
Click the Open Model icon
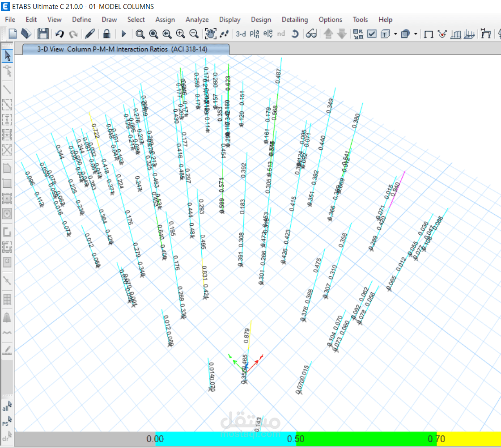pyautogui.click(x=26, y=34)
